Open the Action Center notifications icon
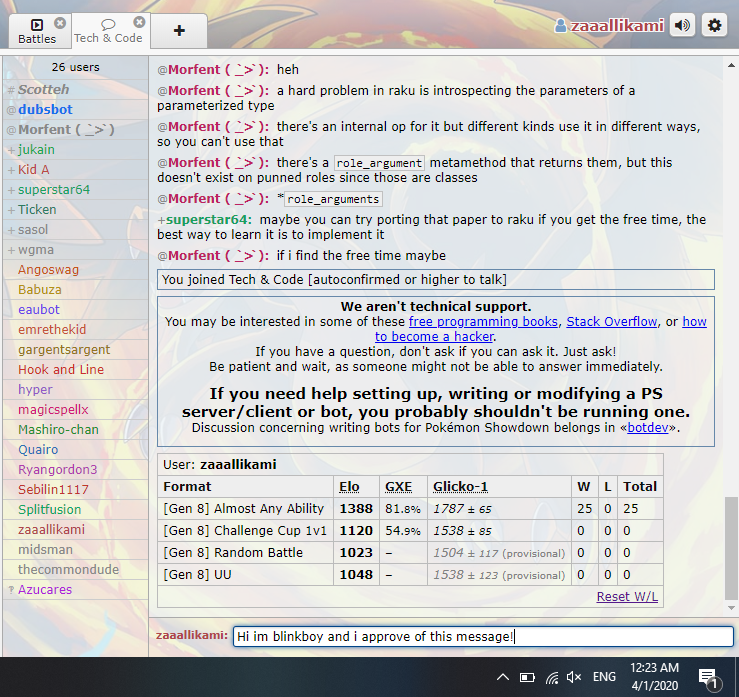The height and width of the screenshot is (697, 739). point(709,679)
